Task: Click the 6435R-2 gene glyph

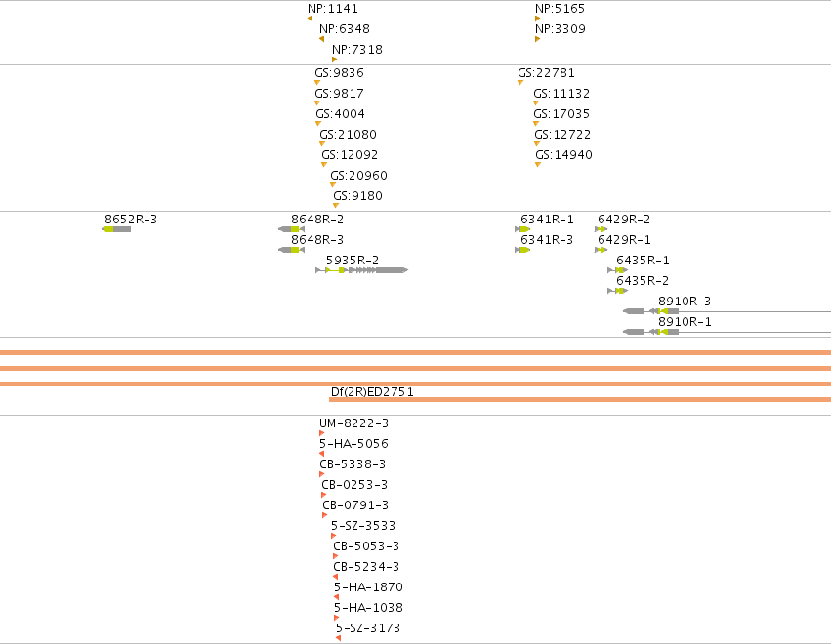Action: pos(618,291)
